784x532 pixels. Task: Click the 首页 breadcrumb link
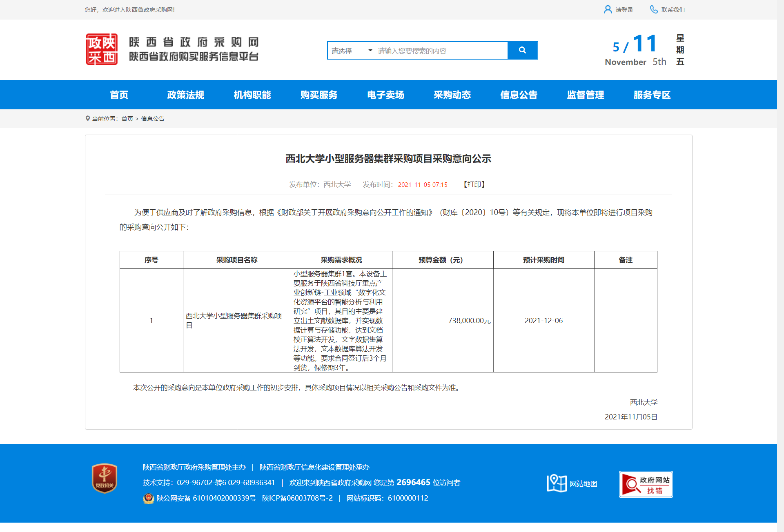pyautogui.click(x=127, y=119)
